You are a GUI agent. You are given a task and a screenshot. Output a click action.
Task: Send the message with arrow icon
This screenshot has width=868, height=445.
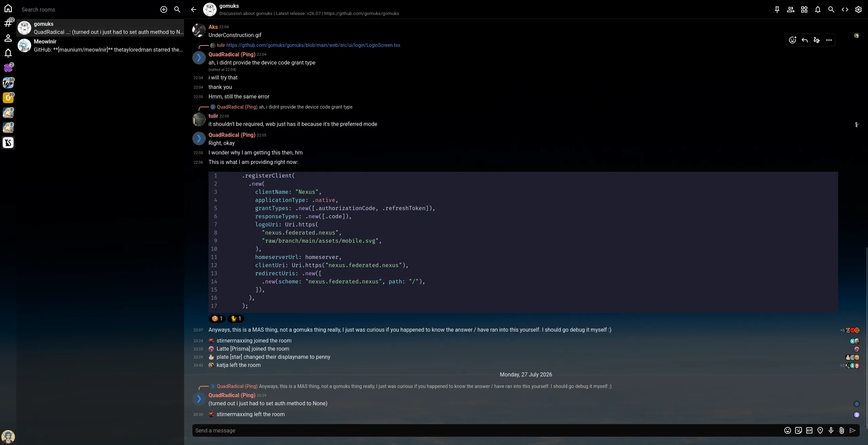(853, 430)
